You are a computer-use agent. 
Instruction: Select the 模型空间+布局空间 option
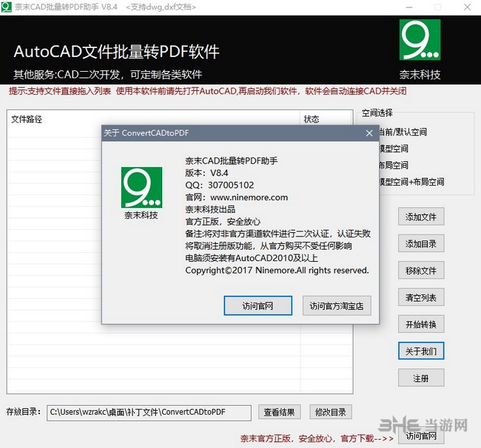pos(411,182)
